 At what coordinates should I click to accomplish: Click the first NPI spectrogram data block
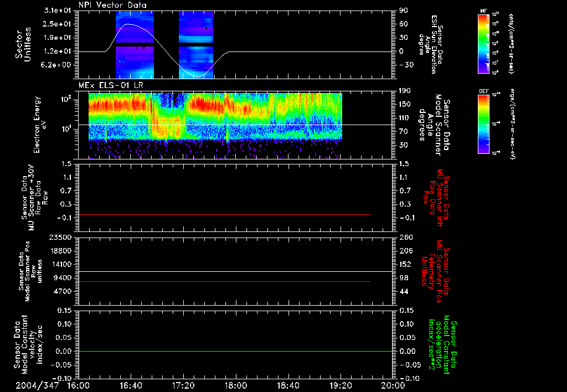(x=135, y=45)
